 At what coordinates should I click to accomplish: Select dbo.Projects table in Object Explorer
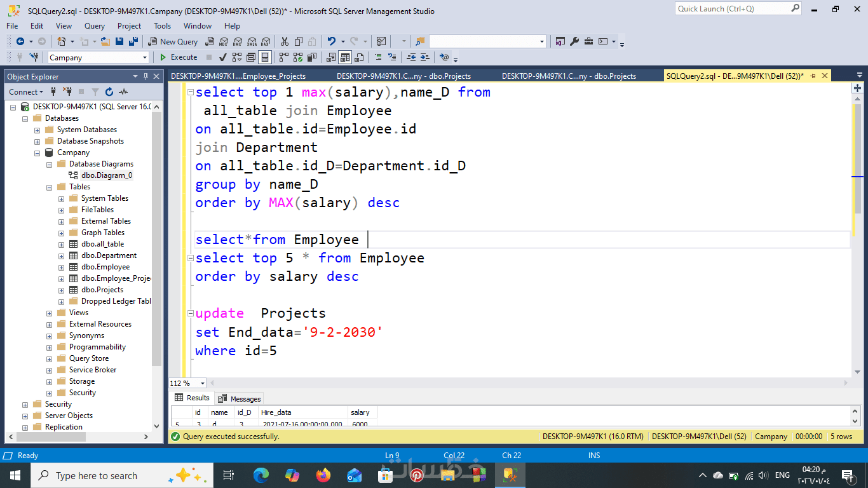[x=102, y=290]
